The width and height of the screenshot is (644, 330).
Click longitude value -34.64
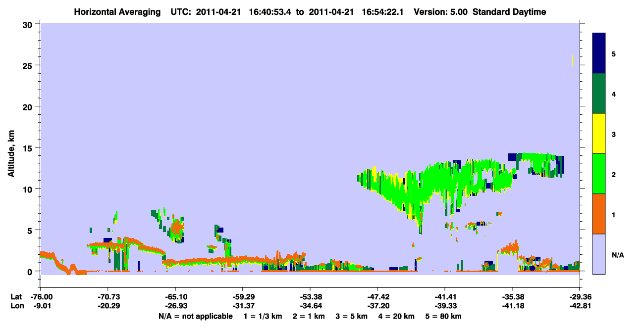point(310,305)
